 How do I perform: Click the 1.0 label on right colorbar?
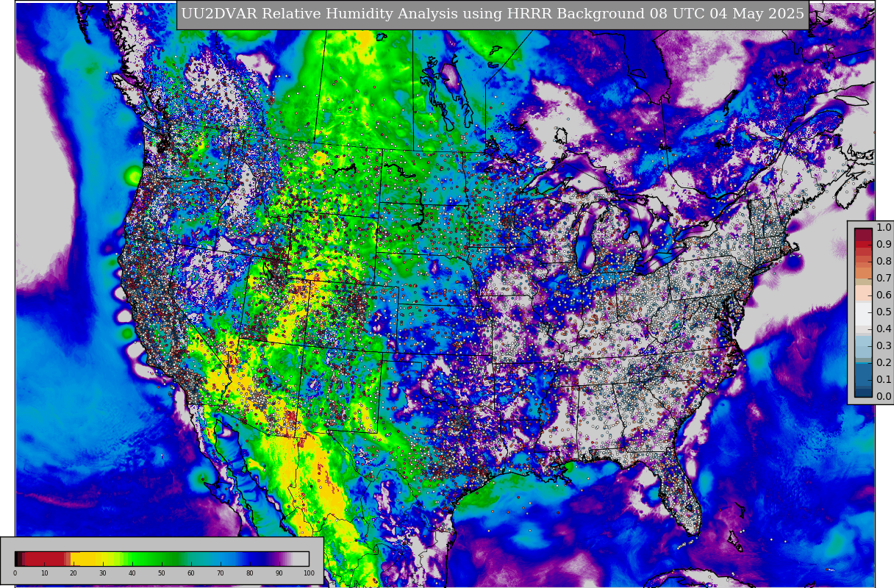click(x=884, y=227)
